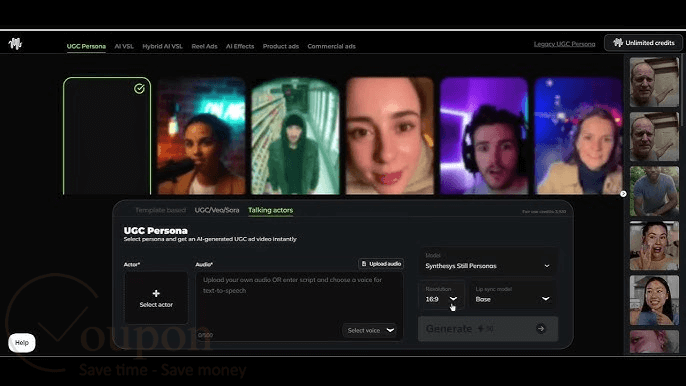This screenshot has width=686, height=386.
Task: Open the Model dropdown Synthesys Still Personas
Action: 487,262
